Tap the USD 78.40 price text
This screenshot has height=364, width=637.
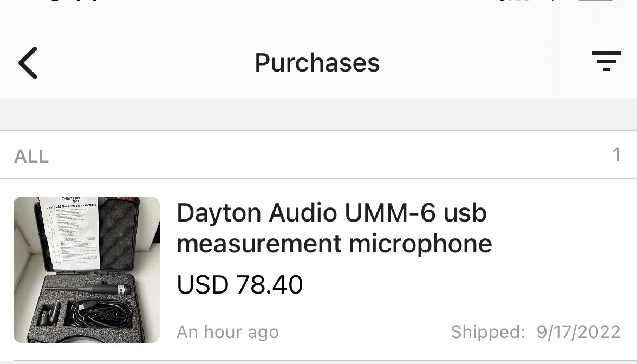click(x=239, y=284)
